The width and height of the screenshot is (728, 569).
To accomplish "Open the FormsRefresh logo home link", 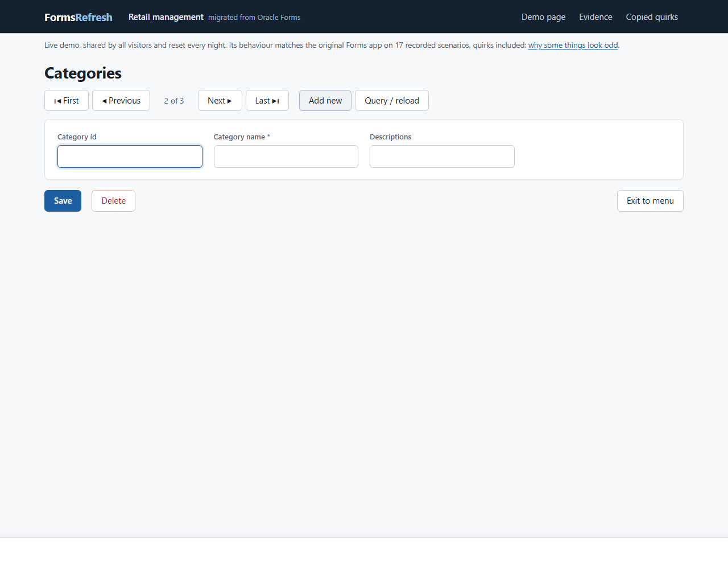I will [x=78, y=17].
